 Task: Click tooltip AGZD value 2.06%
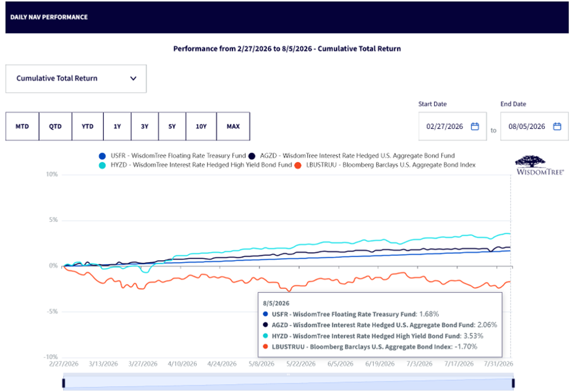[487, 325]
